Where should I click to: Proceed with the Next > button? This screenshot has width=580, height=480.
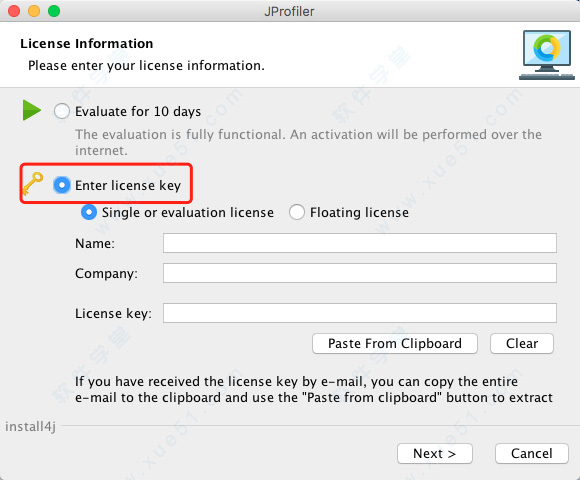tap(435, 453)
